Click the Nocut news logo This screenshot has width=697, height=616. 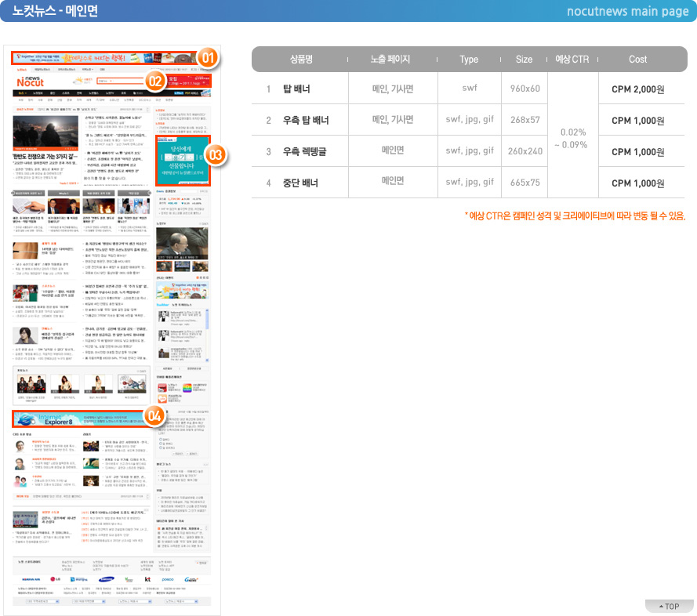coord(30,82)
